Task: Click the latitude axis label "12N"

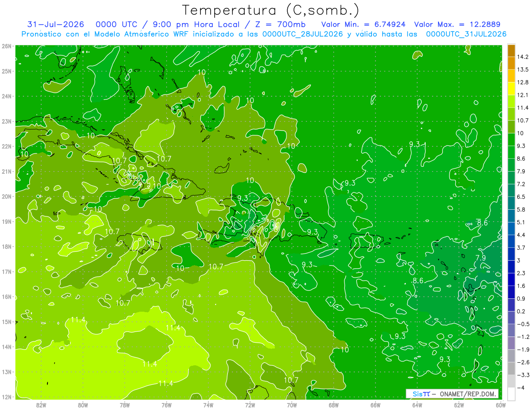Action: tap(7, 397)
